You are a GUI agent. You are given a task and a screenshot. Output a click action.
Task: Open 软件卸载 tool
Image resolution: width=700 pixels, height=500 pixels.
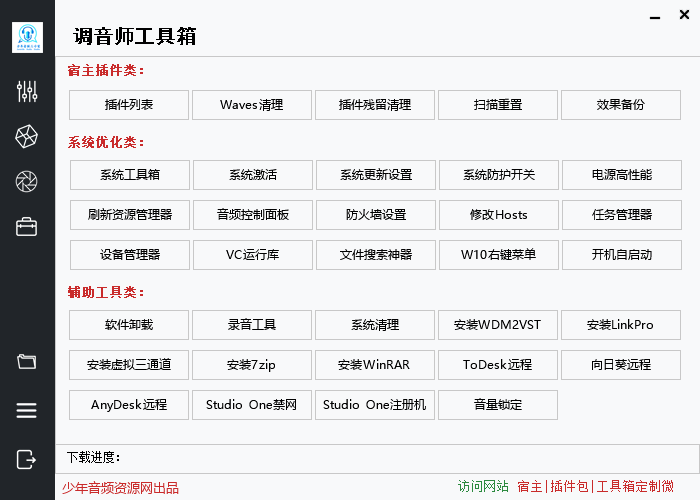[129, 325]
